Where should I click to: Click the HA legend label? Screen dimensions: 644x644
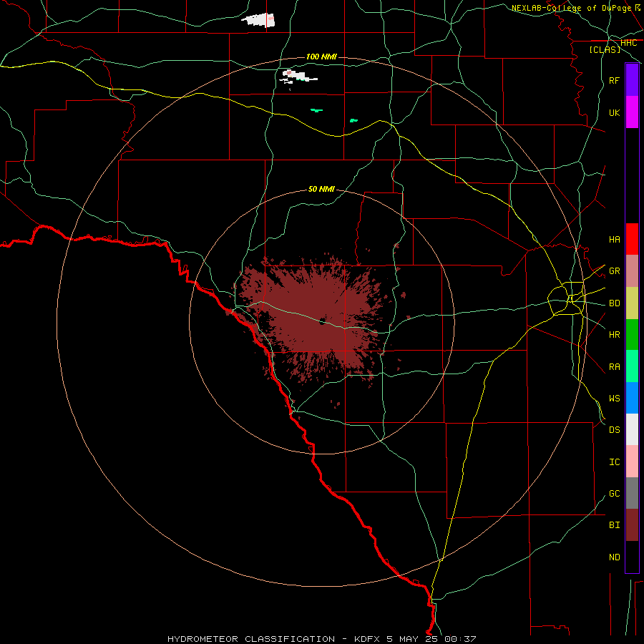[614, 239]
